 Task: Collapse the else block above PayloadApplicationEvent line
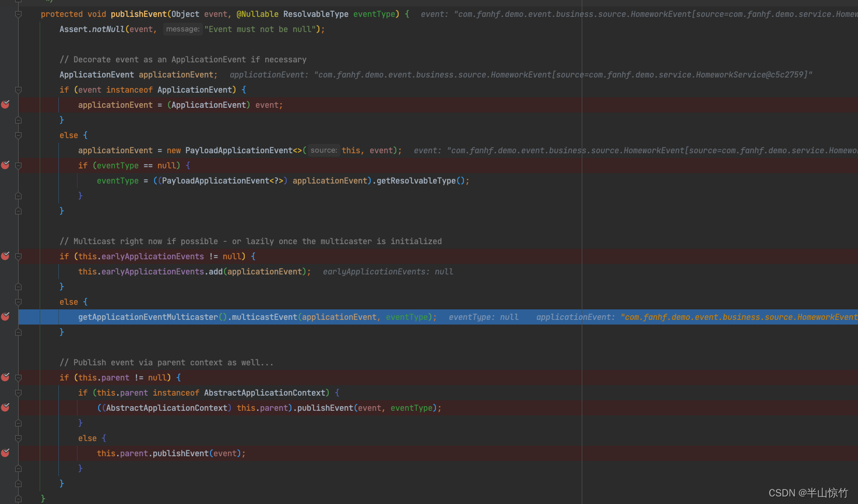(x=18, y=135)
